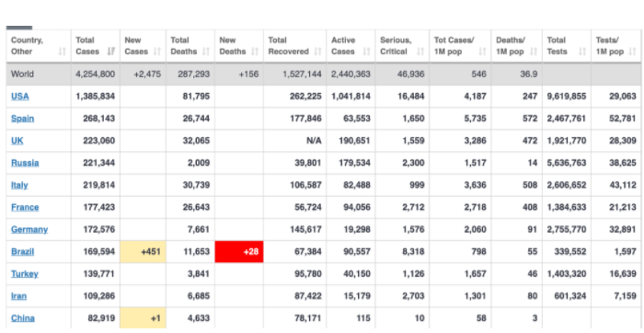Select the Country, Other header label

(27, 46)
